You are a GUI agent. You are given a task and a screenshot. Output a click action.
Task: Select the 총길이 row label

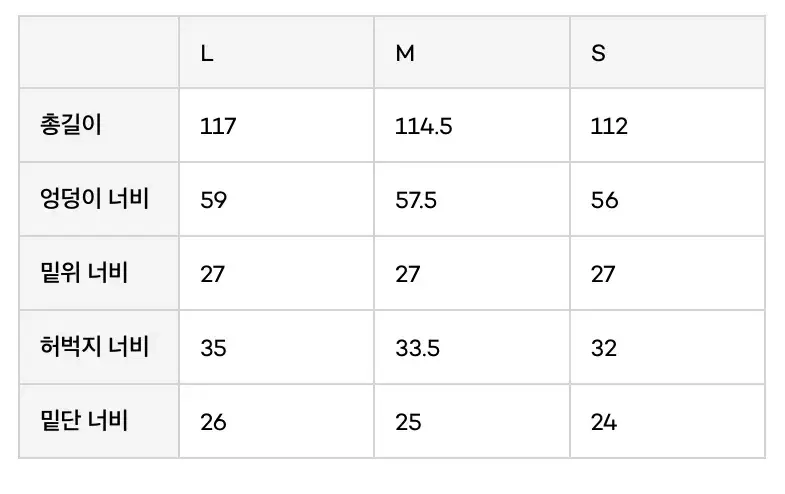click(72, 125)
